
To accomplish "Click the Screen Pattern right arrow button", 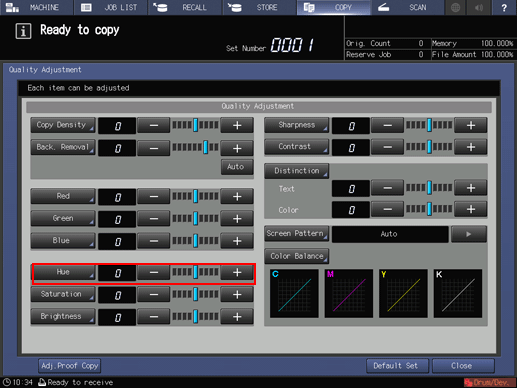I will point(469,234).
